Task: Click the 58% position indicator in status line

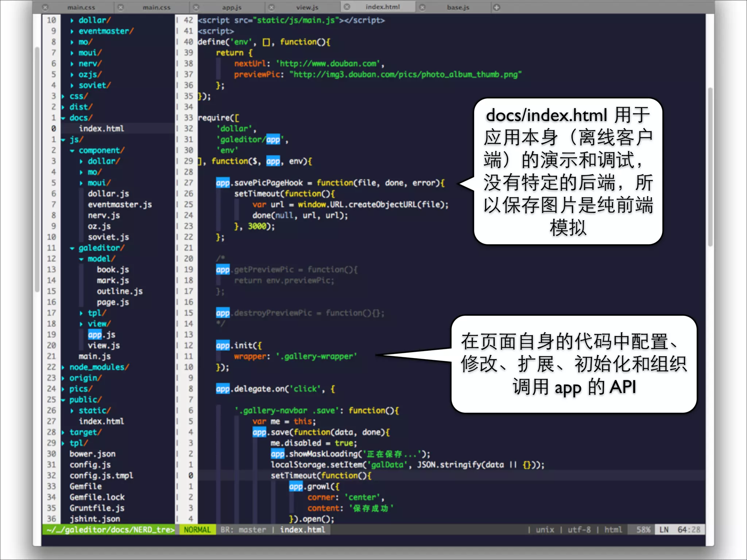Action: coord(643,530)
